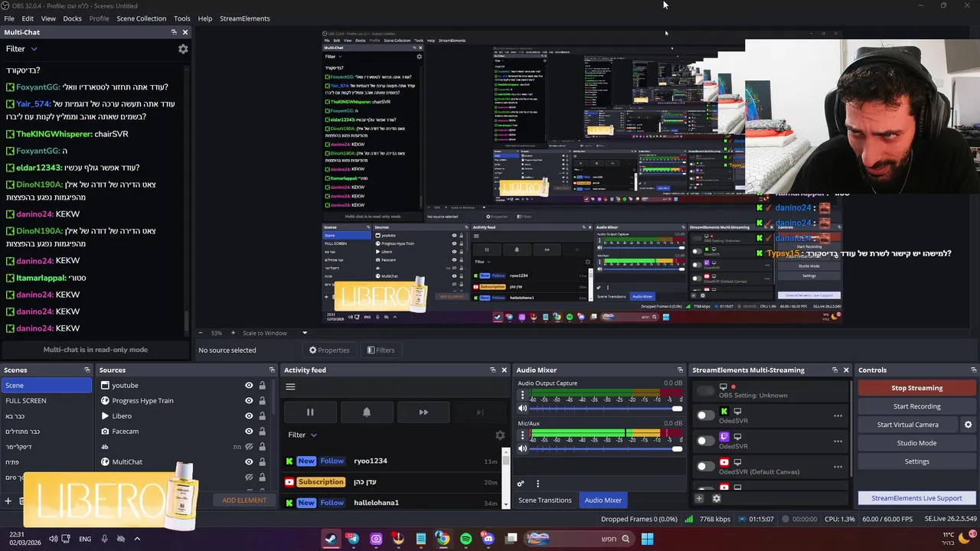Open Activity feed hamburger menu
The image size is (980, 551).
290,386
